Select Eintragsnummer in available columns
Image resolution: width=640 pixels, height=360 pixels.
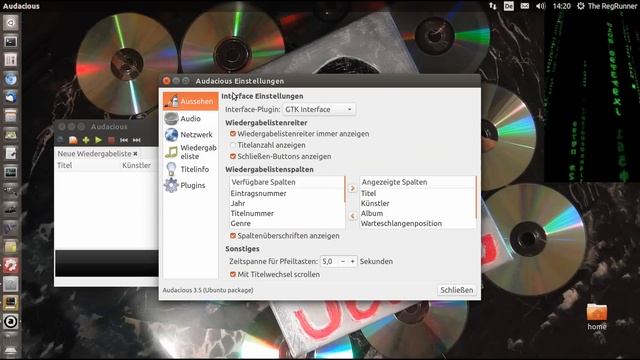pos(287,193)
